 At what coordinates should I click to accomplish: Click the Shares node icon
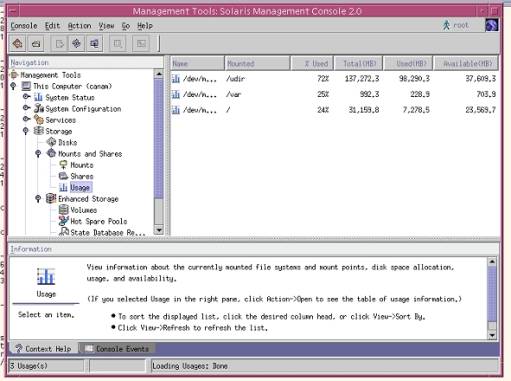[63, 176]
